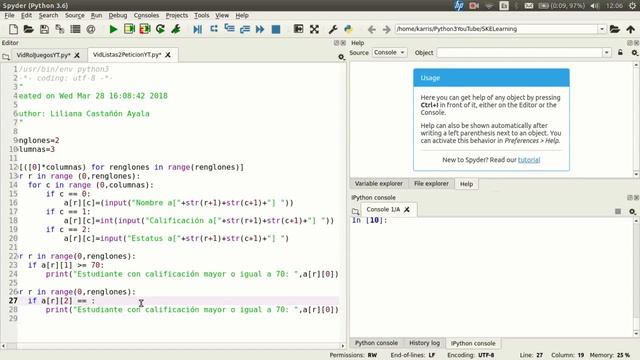Click the Step into function icon
Image resolution: width=640 pixels, height=360 pixels.
(229, 29)
